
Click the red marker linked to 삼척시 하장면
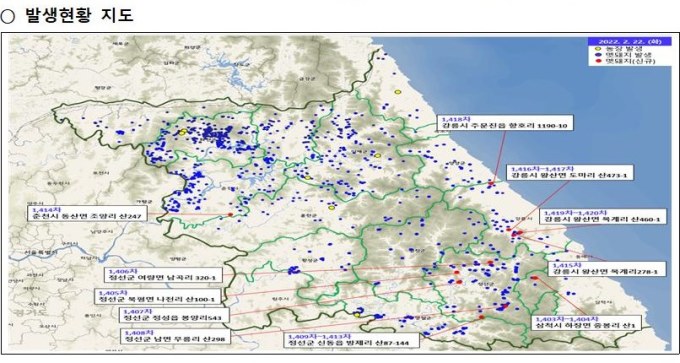coord(534,278)
